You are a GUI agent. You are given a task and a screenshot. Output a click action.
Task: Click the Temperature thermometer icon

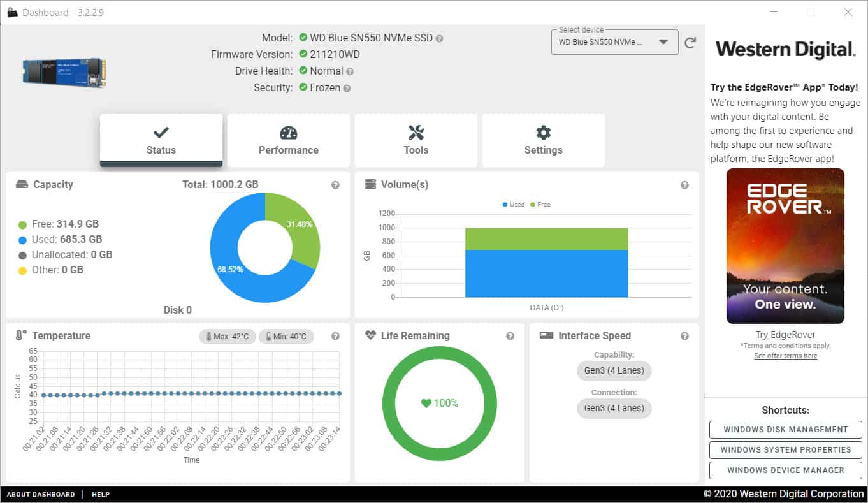tap(21, 335)
